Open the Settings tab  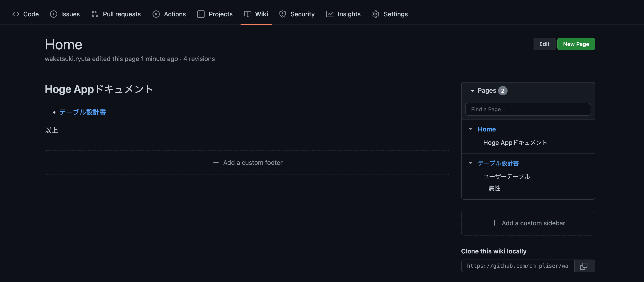coord(390,14)
